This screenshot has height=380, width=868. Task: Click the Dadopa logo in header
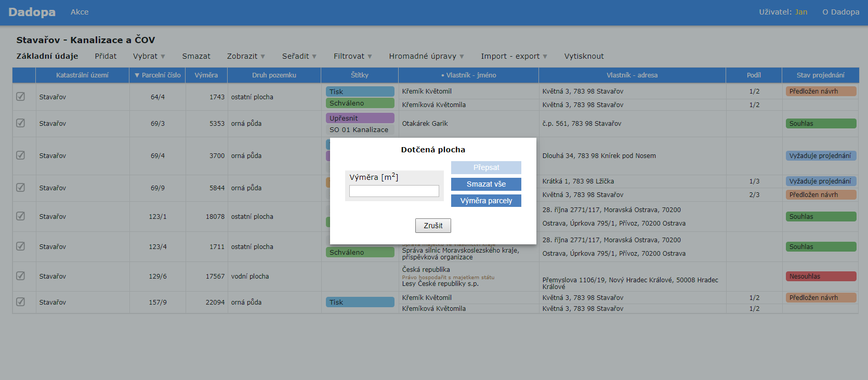[x=32, y=12]
